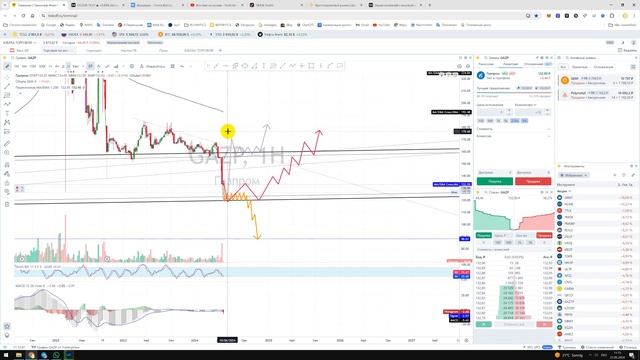
Task: Click the price input field in order ticket
Action: pyautogui.click(x=491, y=111)
